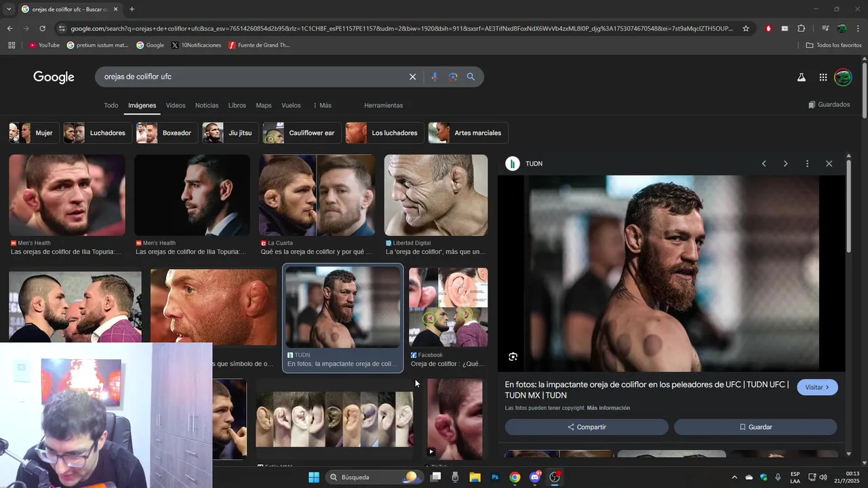This screenshot has height=488, width=868.
Task: Open Libertad Digital image result
Action: pyautogui.click(x=436, y=195)
